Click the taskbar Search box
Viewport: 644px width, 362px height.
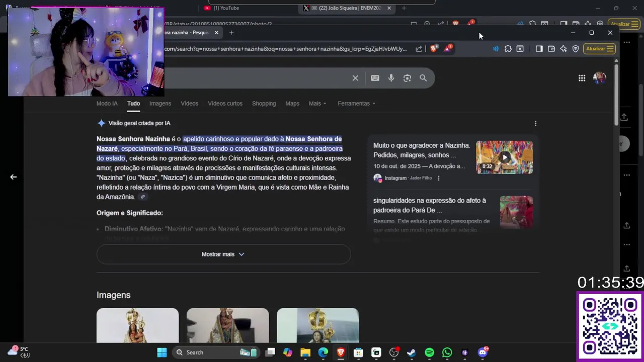pos(216,352)
